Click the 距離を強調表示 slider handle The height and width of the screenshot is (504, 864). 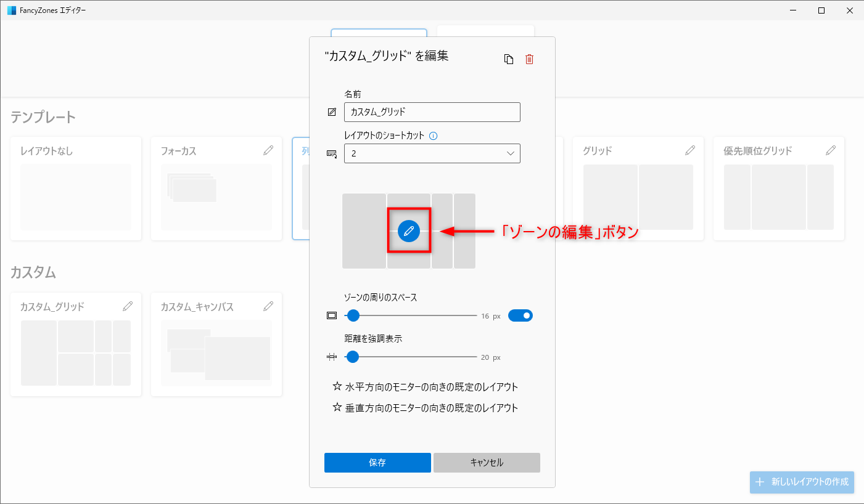click(352, 356)
